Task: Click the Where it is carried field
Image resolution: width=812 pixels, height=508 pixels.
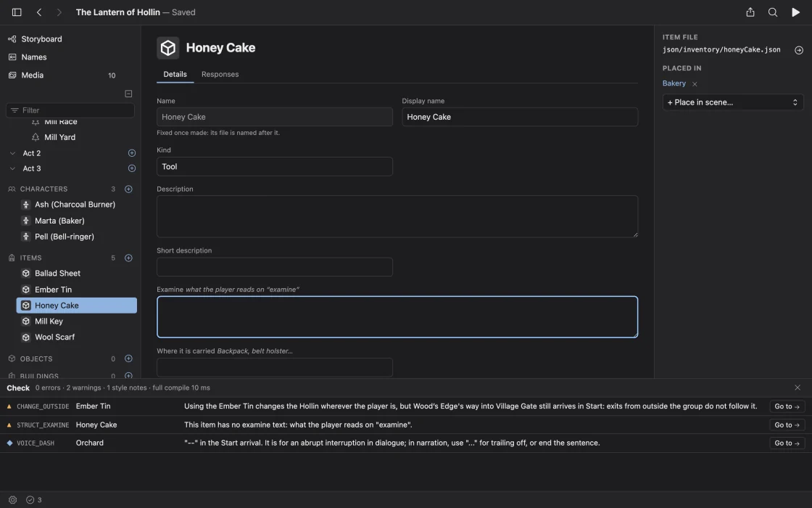Action: coord(275,367)
